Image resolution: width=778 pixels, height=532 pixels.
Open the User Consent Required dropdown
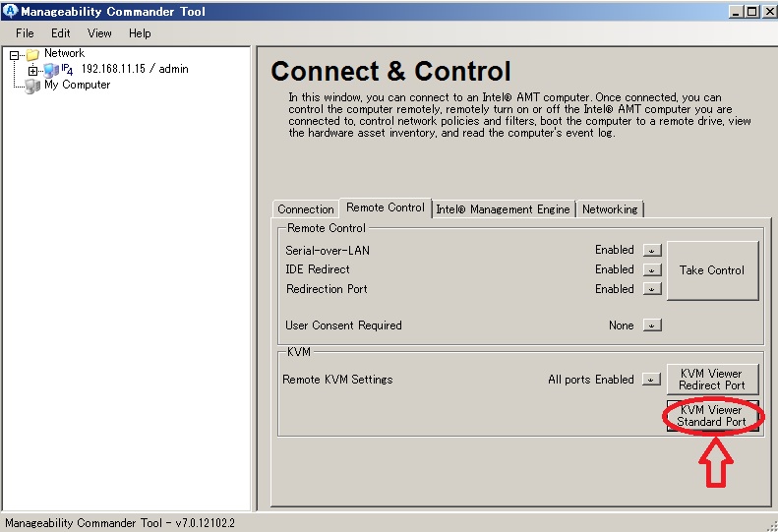pos(652,325)
